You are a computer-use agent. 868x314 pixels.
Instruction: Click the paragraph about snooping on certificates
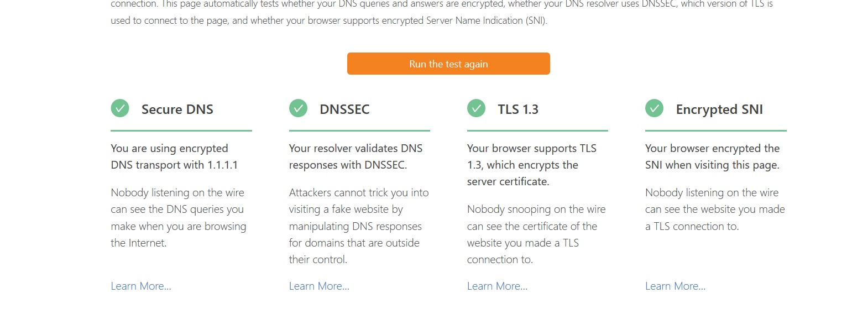tap(536, 234)
